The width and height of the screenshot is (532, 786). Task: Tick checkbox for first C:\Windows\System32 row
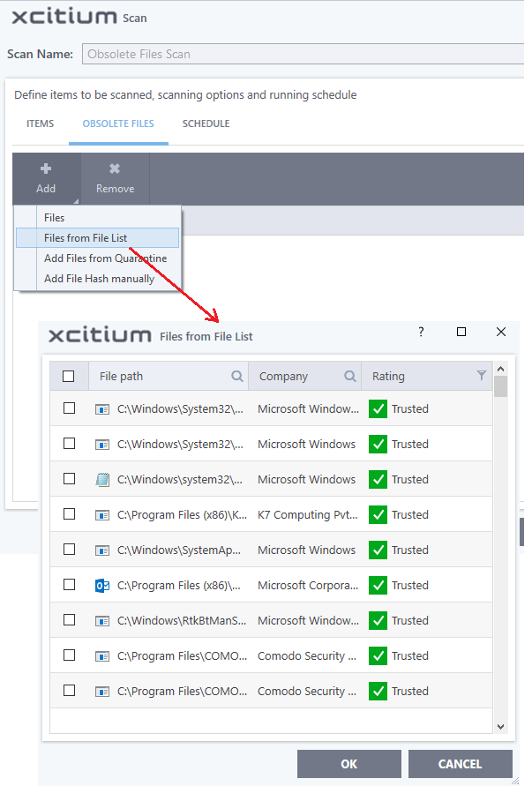(x=69, y=408)
